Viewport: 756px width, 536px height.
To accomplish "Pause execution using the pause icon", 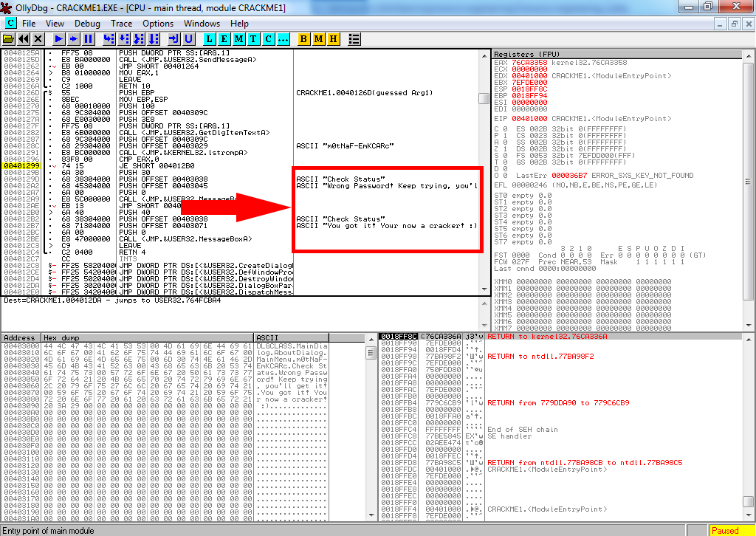I will (x=89, y=38).
